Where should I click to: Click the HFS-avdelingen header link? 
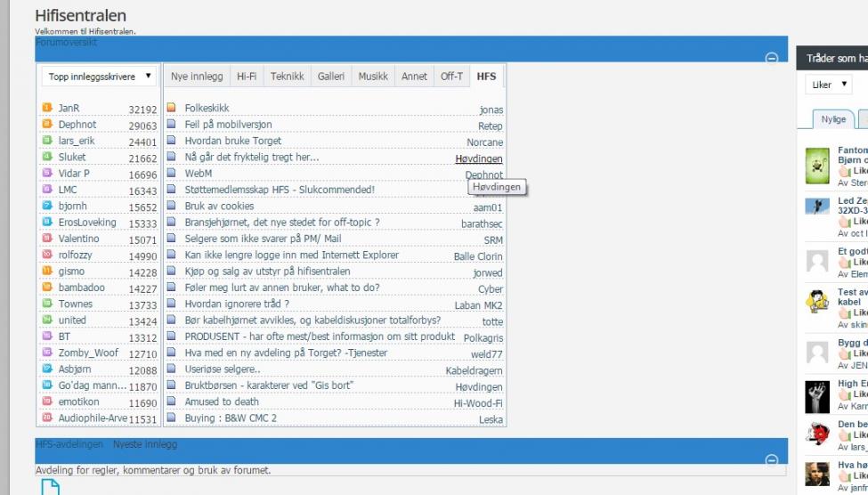pos(69,444)
